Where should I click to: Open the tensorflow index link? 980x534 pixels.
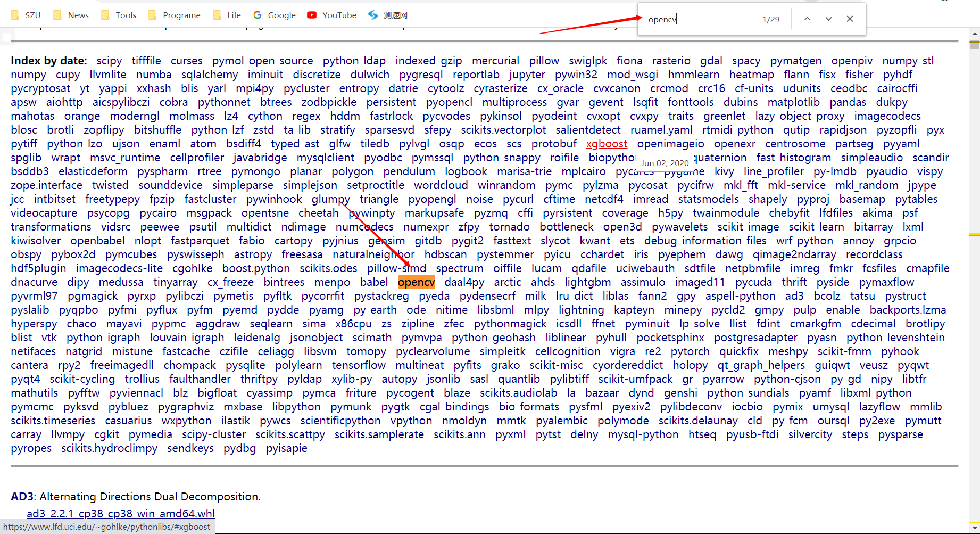[359, 365]
